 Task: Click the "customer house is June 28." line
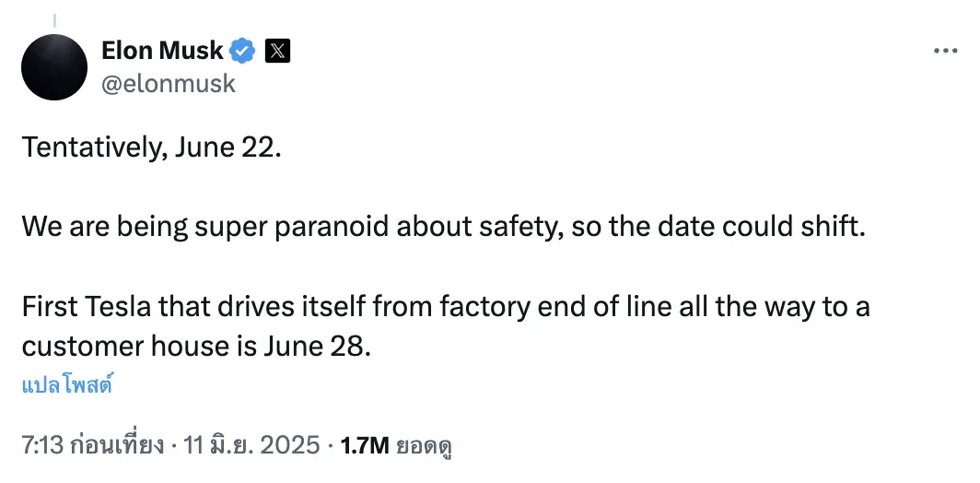[x=195, y=346]
